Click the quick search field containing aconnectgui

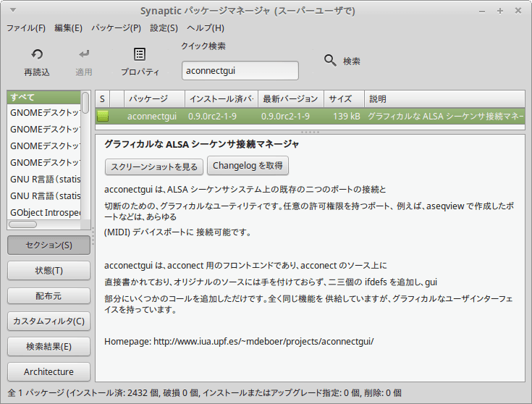point(240,71)
